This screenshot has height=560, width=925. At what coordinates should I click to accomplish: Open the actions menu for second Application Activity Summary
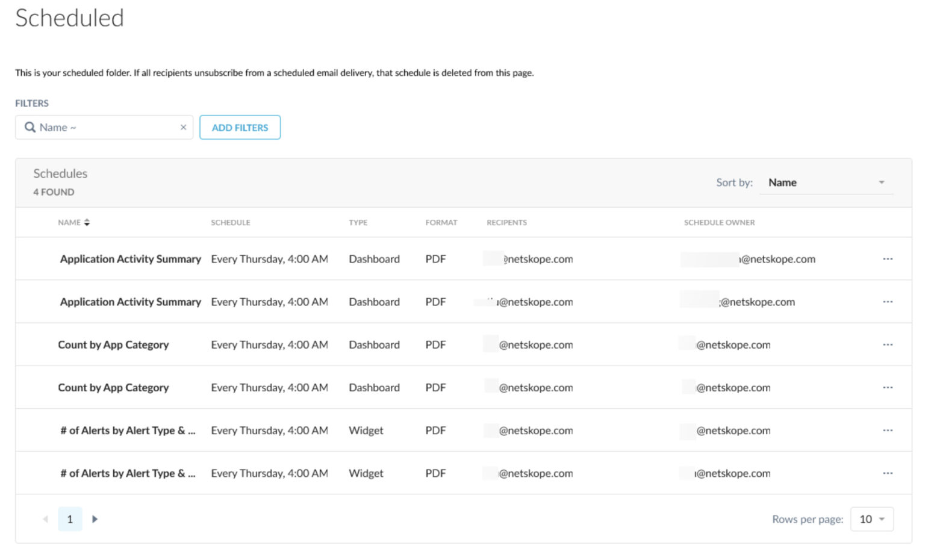(x=888, y=301)
